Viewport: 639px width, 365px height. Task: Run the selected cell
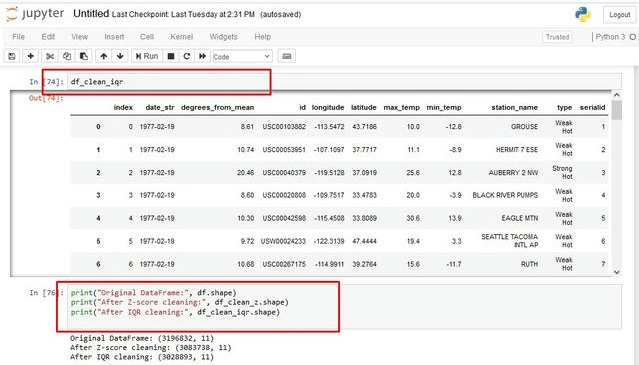(x=147, y=56)
